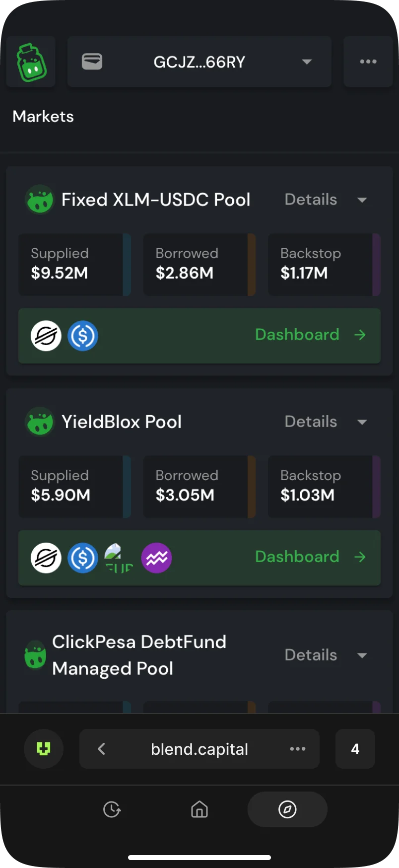Select the compass browser tab in bottom bar

tap(287, 809)
